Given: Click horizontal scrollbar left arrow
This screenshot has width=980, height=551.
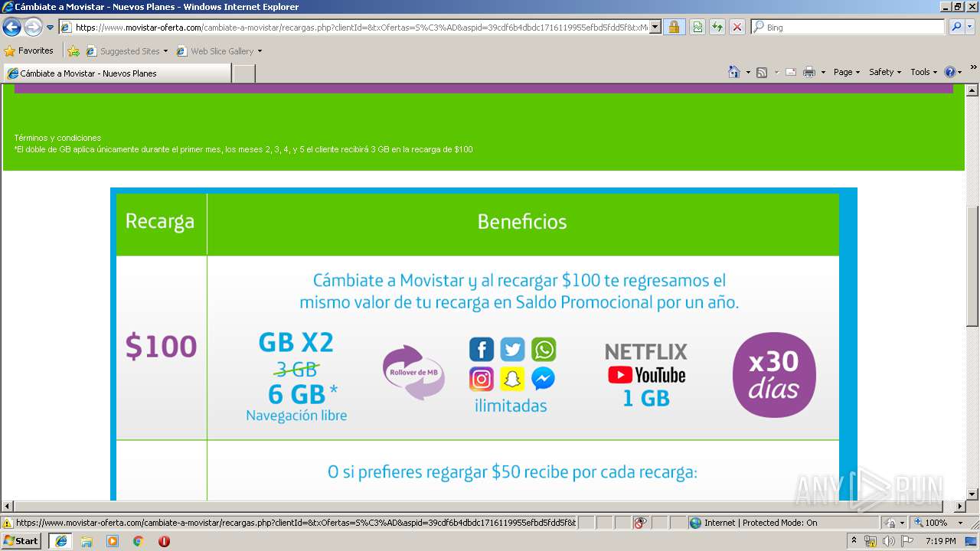Looking at the screenshot, I should click(8, 507).
